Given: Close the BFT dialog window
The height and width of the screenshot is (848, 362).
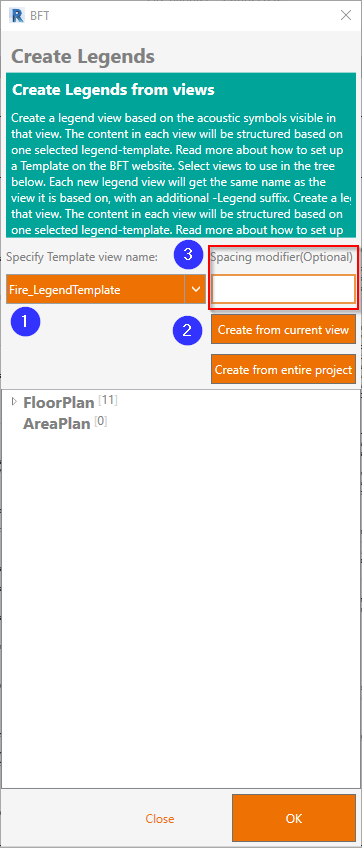Looking at the screenshot, I should 346,15.
